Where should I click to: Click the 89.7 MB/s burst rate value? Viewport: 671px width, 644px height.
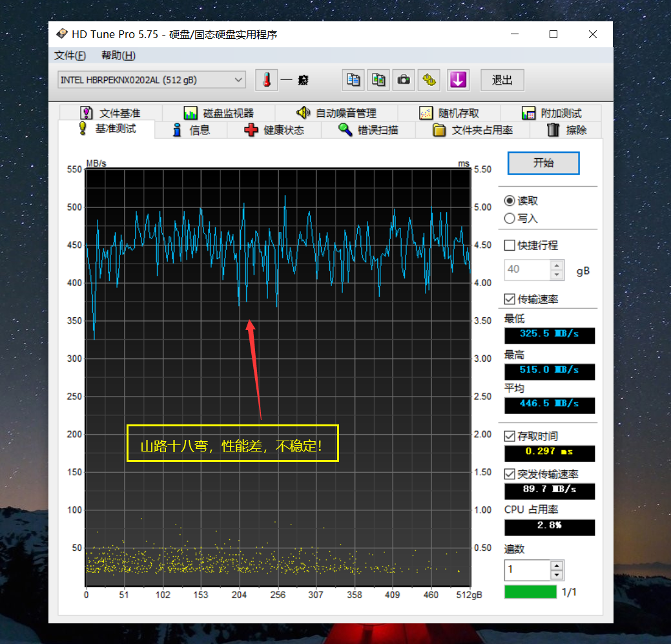550,491
